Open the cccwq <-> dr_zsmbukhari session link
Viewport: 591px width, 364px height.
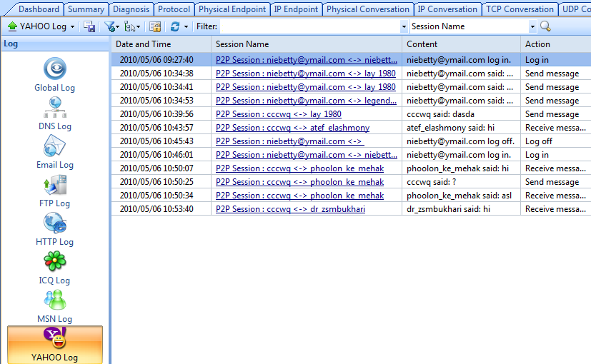pos(290,209)
